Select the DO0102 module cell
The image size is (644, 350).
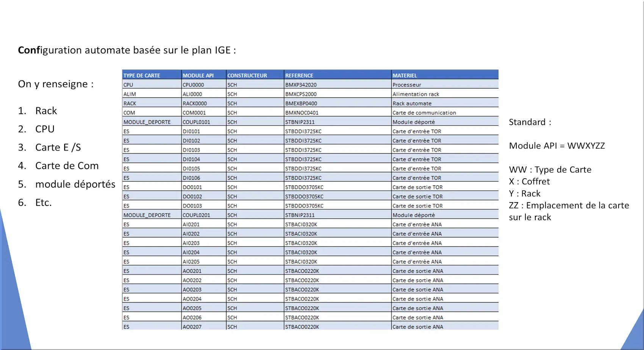point(204,196)
